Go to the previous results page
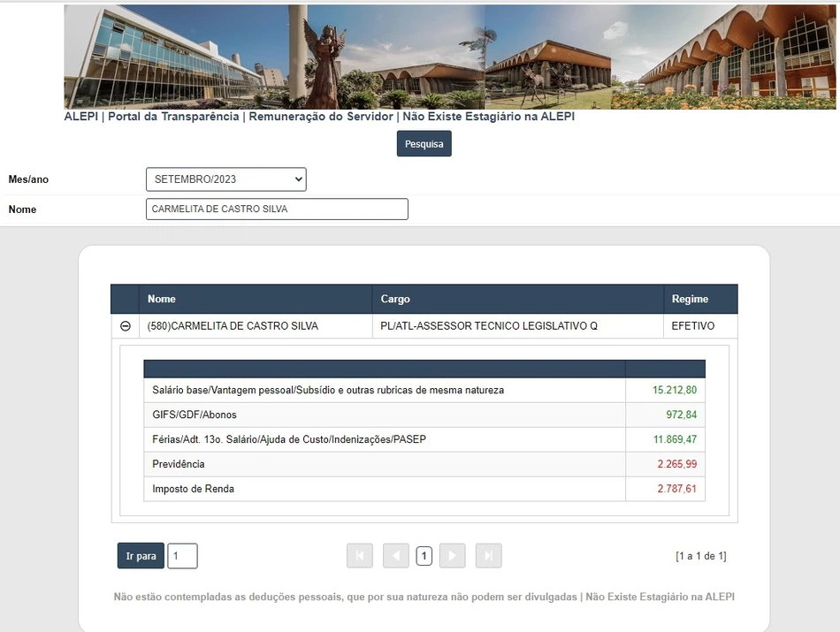The width and height of the screenshot is (840, 632). (395, 555)
